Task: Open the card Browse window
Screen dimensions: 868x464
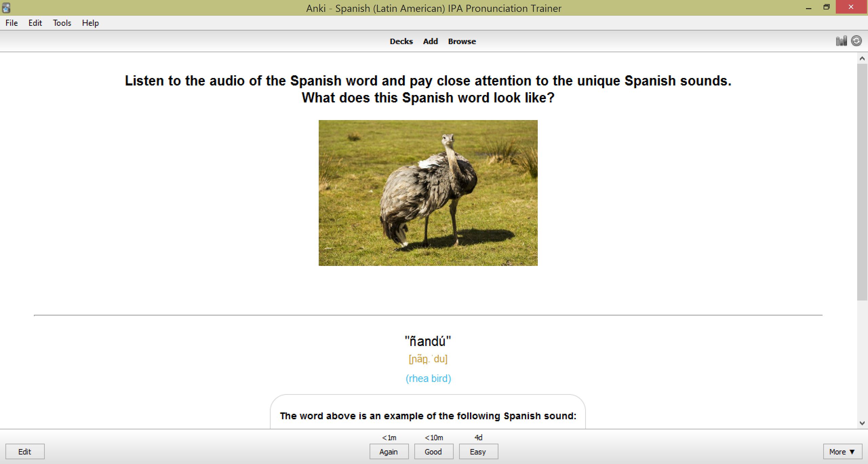Action: (462, 41)
